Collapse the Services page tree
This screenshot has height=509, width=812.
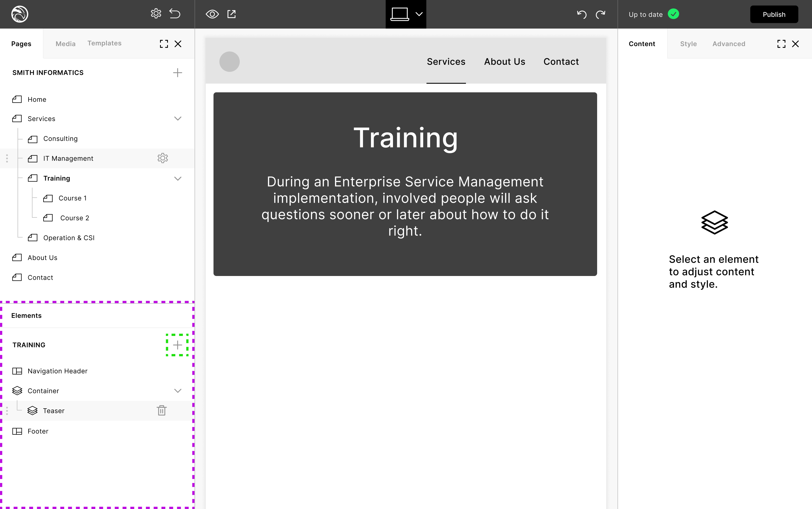tap(178, 118)
